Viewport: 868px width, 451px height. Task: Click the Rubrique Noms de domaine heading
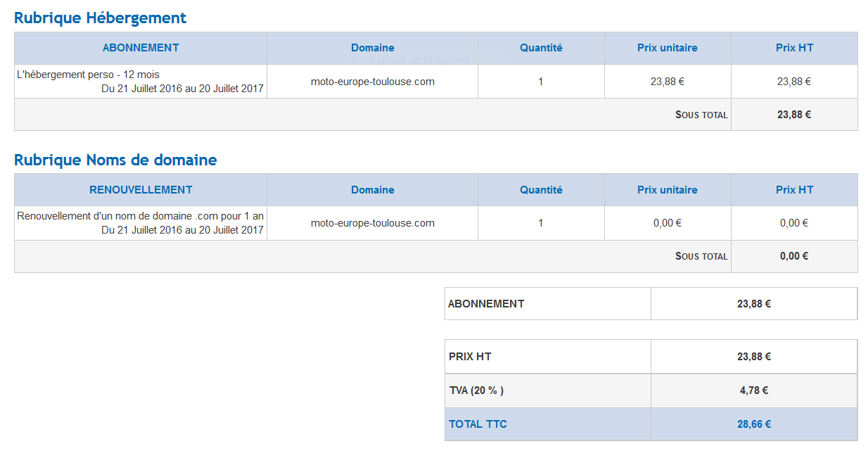pyautogui.click(x=115, y=160)
